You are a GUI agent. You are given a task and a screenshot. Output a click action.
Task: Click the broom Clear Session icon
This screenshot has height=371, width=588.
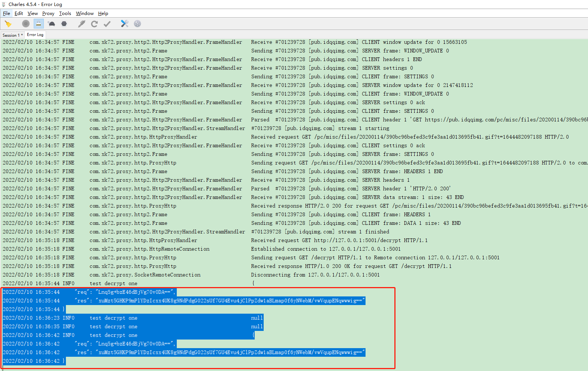tap(8, 24)
